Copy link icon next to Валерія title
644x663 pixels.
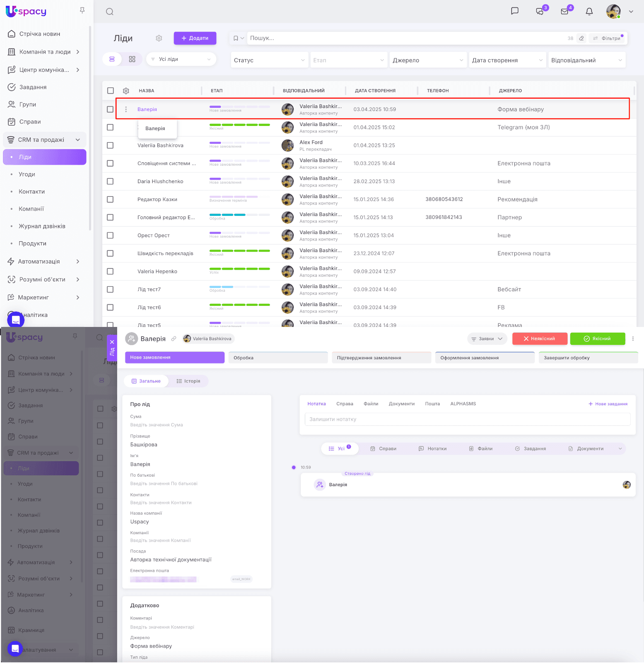tap(174, 339)
